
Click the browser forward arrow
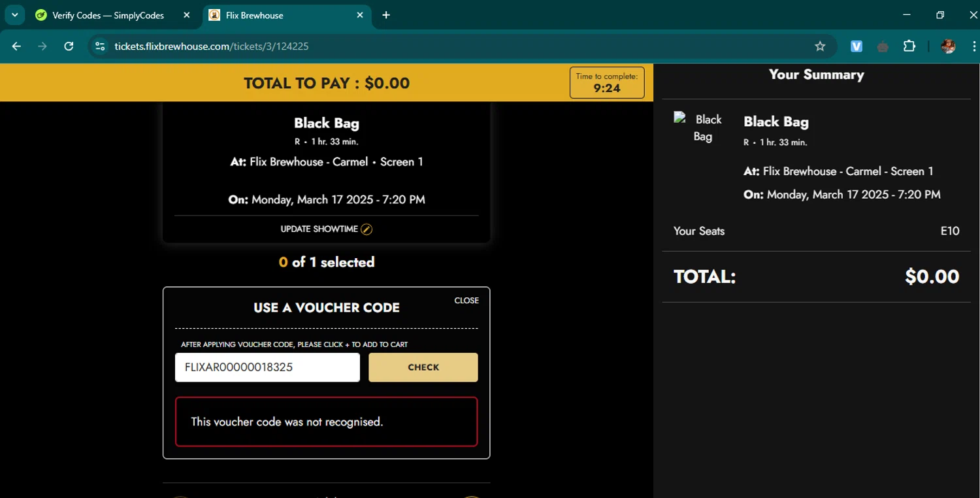pos(42,46)
